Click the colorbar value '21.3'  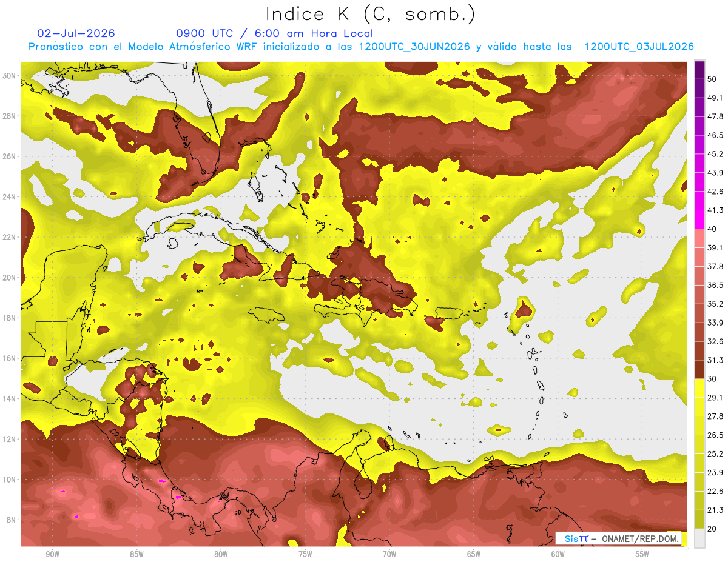[715, 510]
